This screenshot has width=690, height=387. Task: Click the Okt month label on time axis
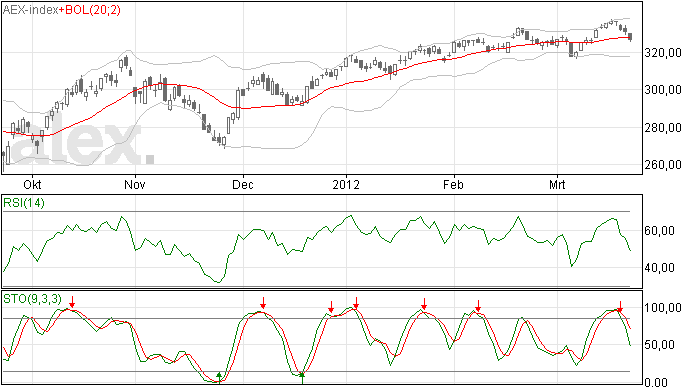(x=32, y=184)
